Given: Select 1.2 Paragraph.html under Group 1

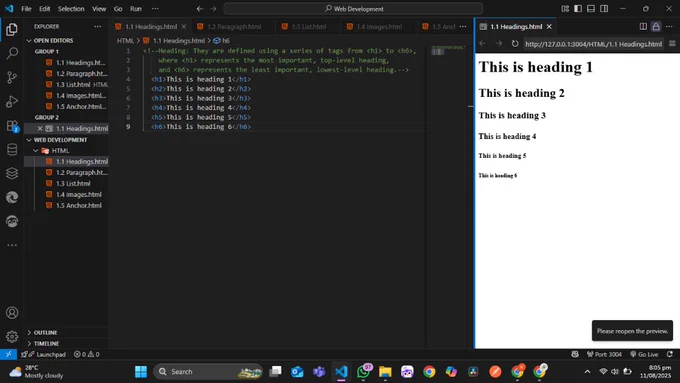Looking at the screenshot, I should [81, 74].
